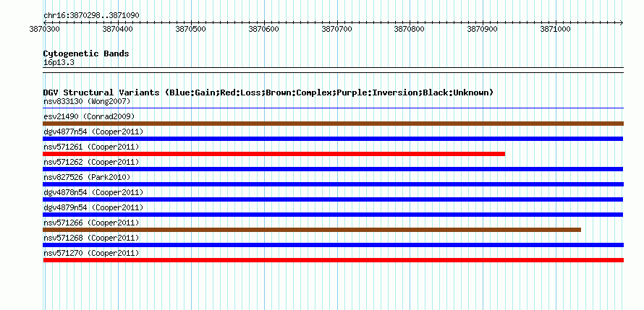The height and width of the screenshot is (310, 644).
Task: Click the chr16:3870298..3871090 region label
Action: tap(91, 15)
